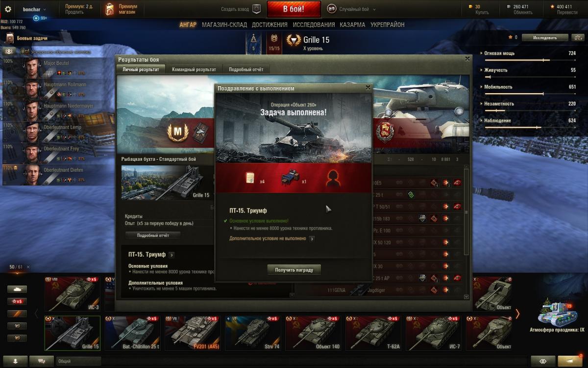Expand the additional condition not fulfilled arrow
588x368 pixels.
click(x=312, y=239)
